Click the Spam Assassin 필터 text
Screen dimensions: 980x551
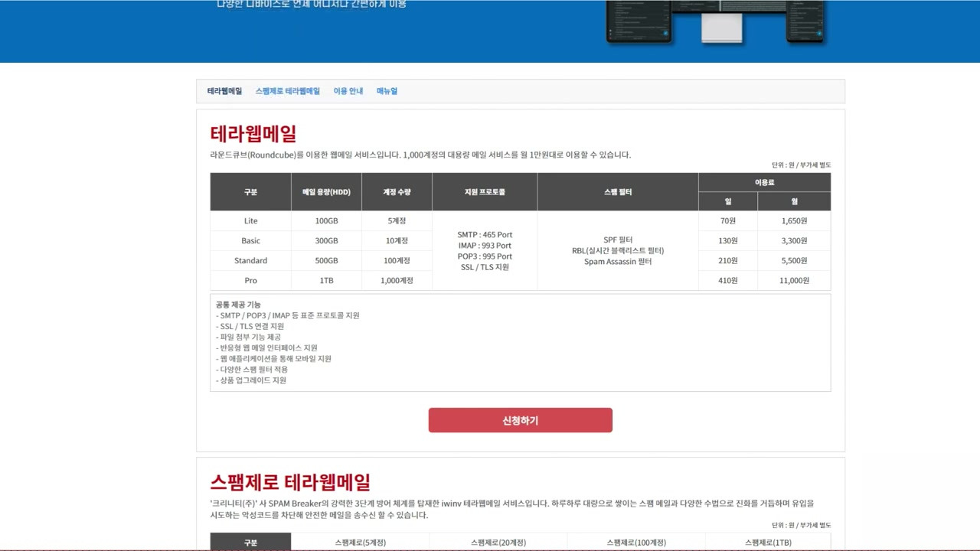[618, 262]
